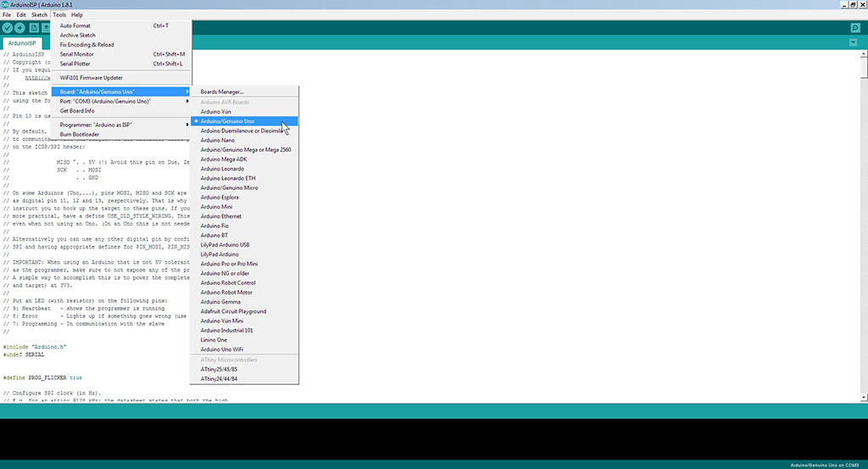
Task: Choose Arduino Ethernet board
Action: point(244,216)
